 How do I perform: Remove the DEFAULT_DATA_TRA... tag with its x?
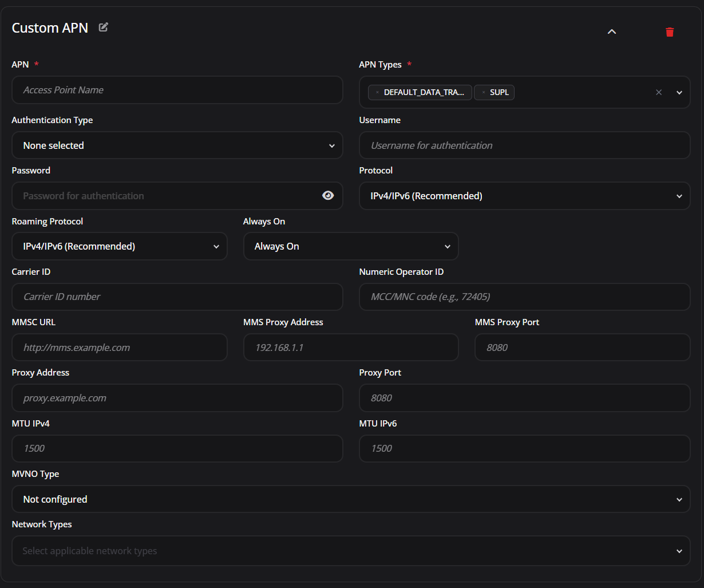[x=377, y=92]
